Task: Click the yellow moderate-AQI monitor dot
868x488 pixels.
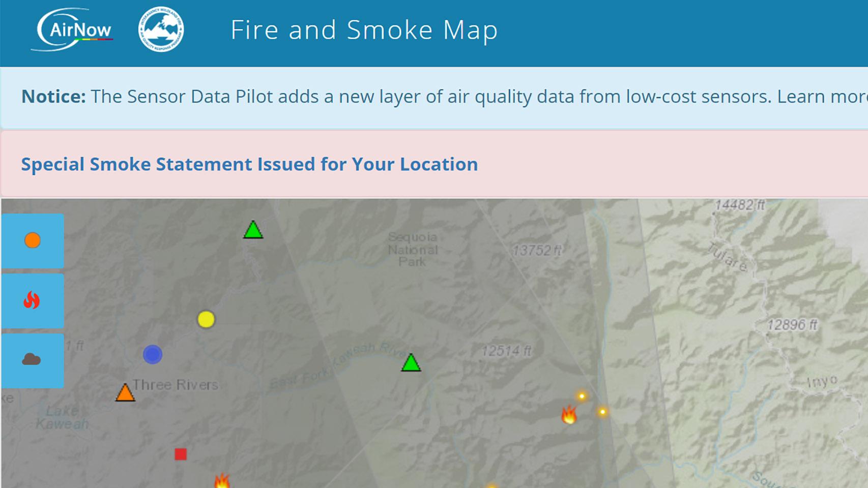Action: tap(206, 319)
